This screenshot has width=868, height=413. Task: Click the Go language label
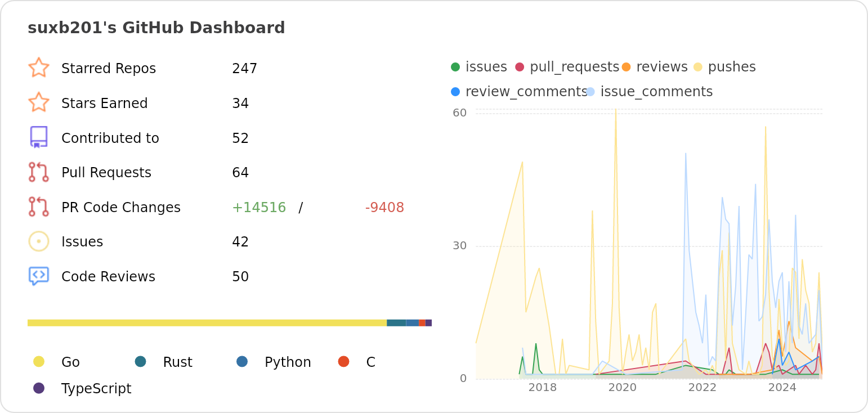(70, 362)
